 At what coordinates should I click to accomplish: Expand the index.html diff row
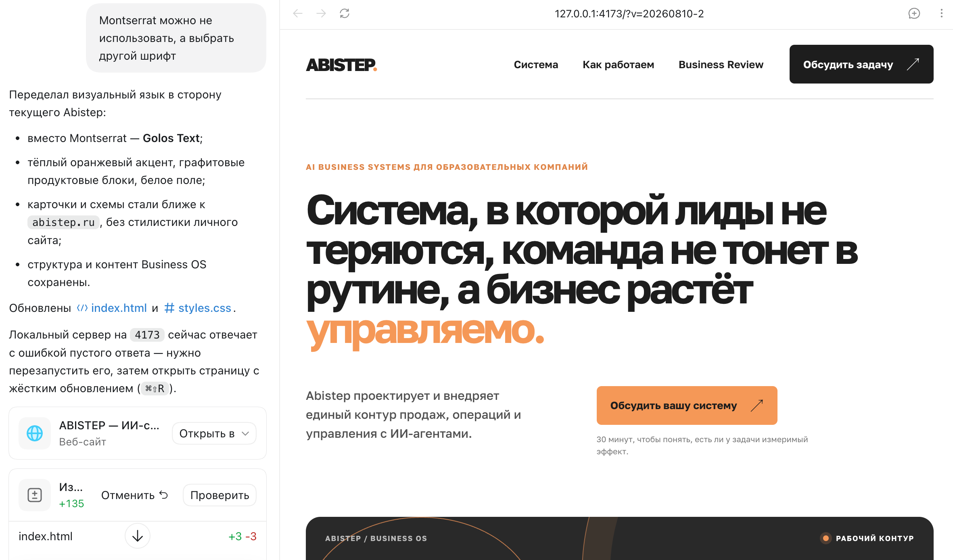click(x=138, y=536)
